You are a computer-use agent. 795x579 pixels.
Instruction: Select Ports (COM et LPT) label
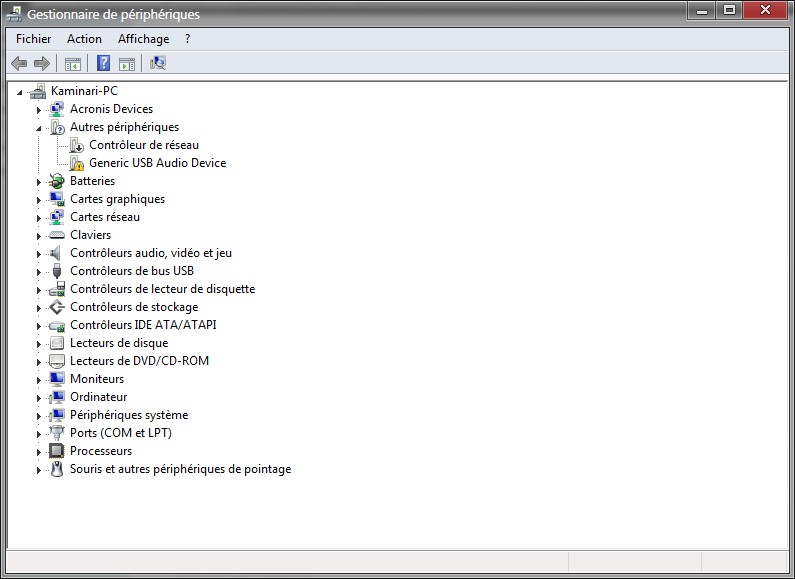tap(121, 433)
